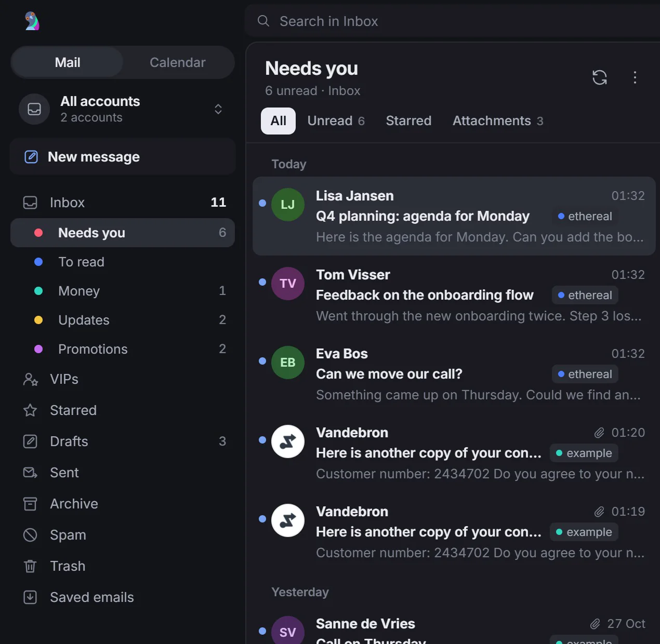Open the Sent folder

coord(123,473)
